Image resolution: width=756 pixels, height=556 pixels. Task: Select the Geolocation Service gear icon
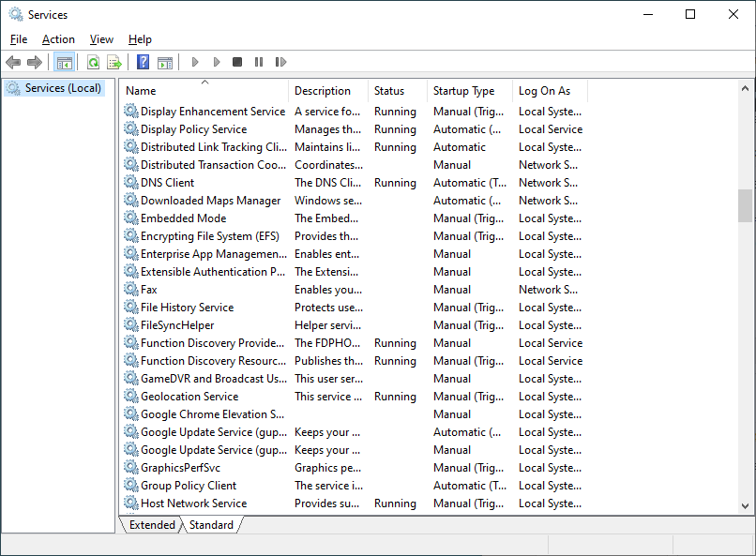(131, 397)
